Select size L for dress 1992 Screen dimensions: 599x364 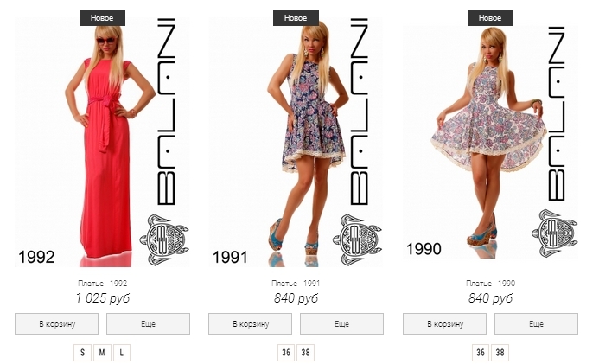click(x=122, y=353)
